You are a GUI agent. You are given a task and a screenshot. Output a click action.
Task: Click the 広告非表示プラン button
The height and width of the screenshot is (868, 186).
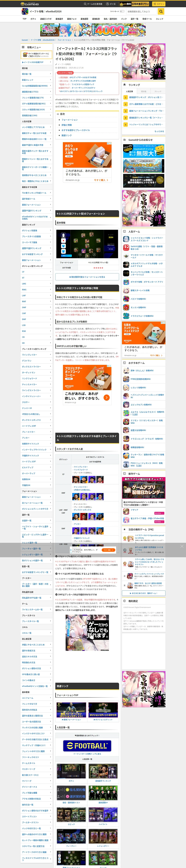(x=134, y=4)
